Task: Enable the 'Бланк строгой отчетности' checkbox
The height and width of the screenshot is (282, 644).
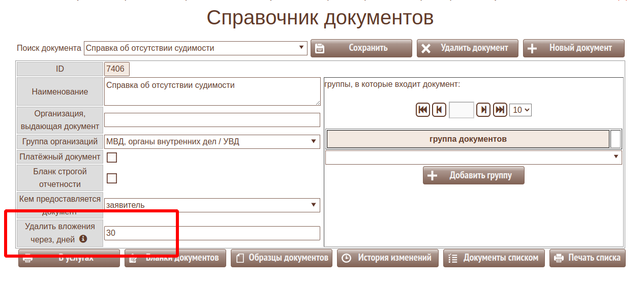Action: 112,178
